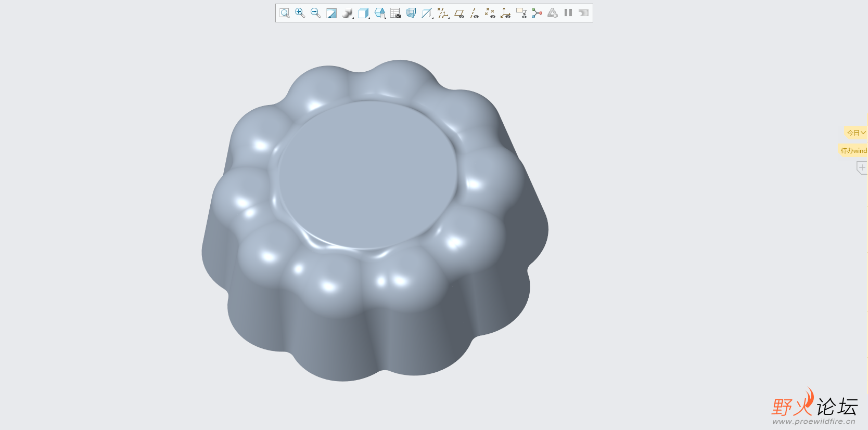The height and width of the screenshot is (430, 868).
Task: Open the Display Style cube icon
Action: [363, 13]
